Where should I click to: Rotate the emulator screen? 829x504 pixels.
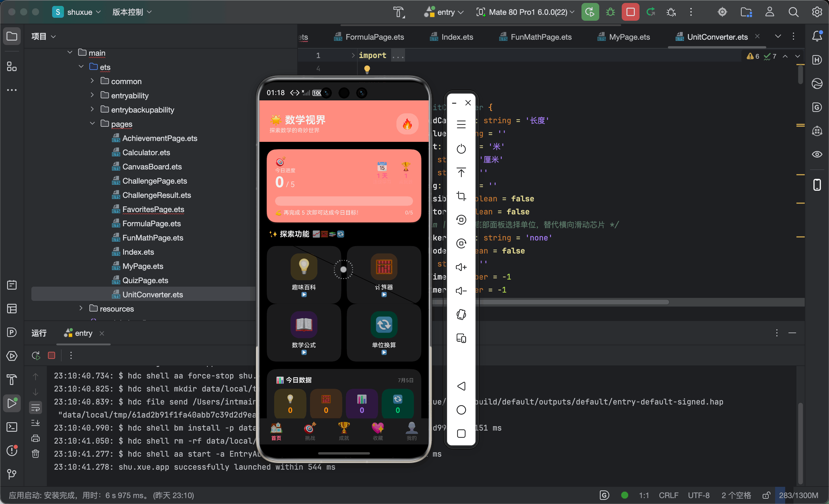coord(461,314)
